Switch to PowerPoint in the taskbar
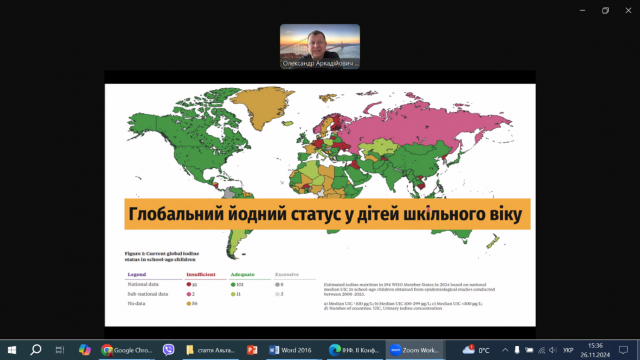Screen dimensions: 640x360 point(252,350)
